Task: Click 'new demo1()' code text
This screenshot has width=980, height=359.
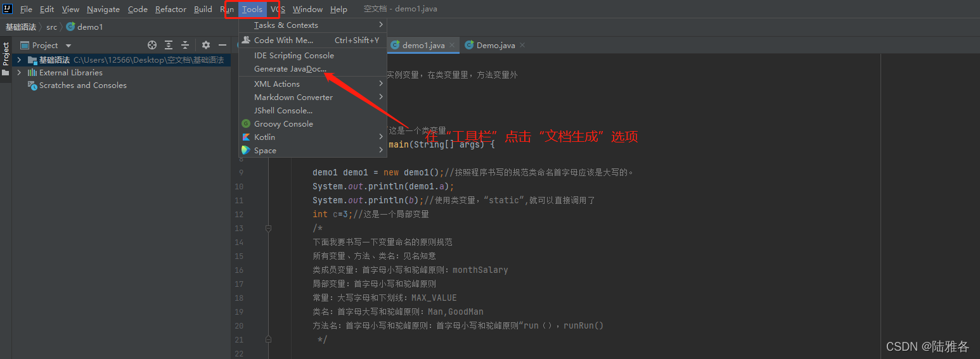Action: coord(411,172)
